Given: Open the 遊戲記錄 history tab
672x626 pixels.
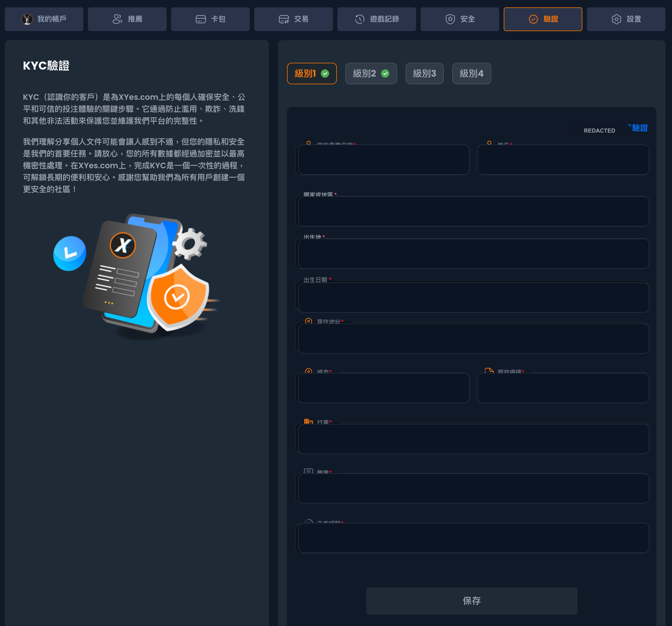Looking at the screenshot, I should [x=376, y=19].
